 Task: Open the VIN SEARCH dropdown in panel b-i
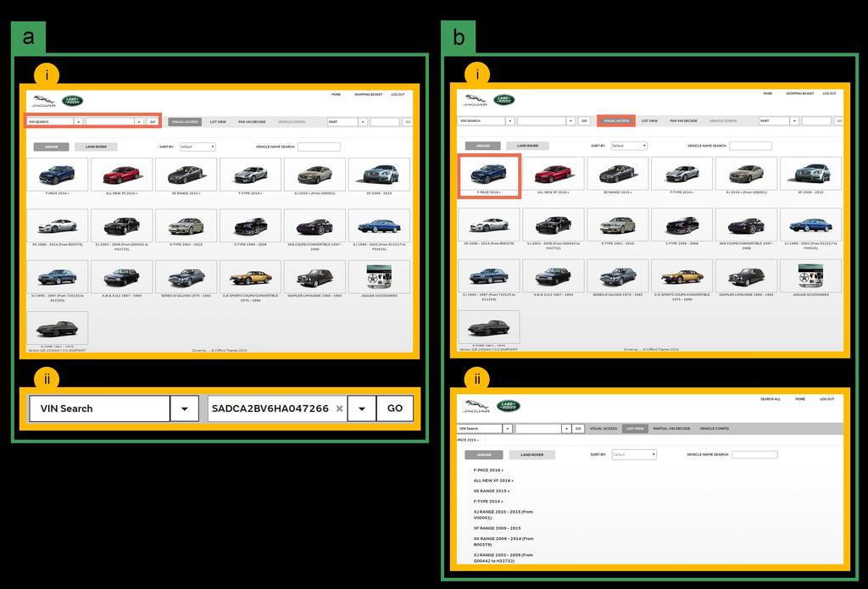point(510,120)
